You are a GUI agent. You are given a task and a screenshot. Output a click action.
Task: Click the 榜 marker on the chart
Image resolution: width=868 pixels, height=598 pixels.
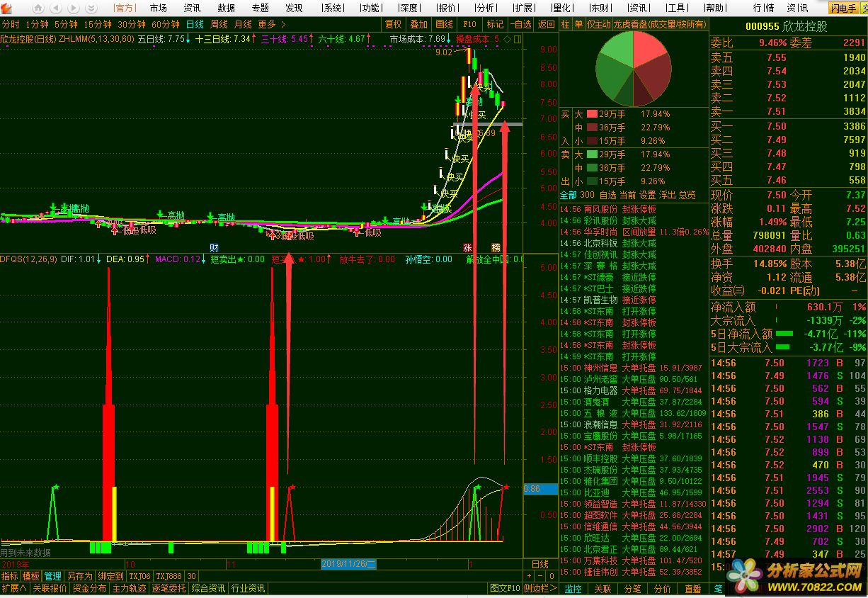pos(496,247)
